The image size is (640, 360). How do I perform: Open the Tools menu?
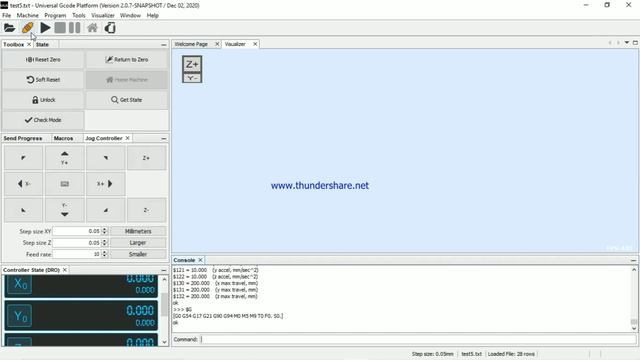[79, 16]
